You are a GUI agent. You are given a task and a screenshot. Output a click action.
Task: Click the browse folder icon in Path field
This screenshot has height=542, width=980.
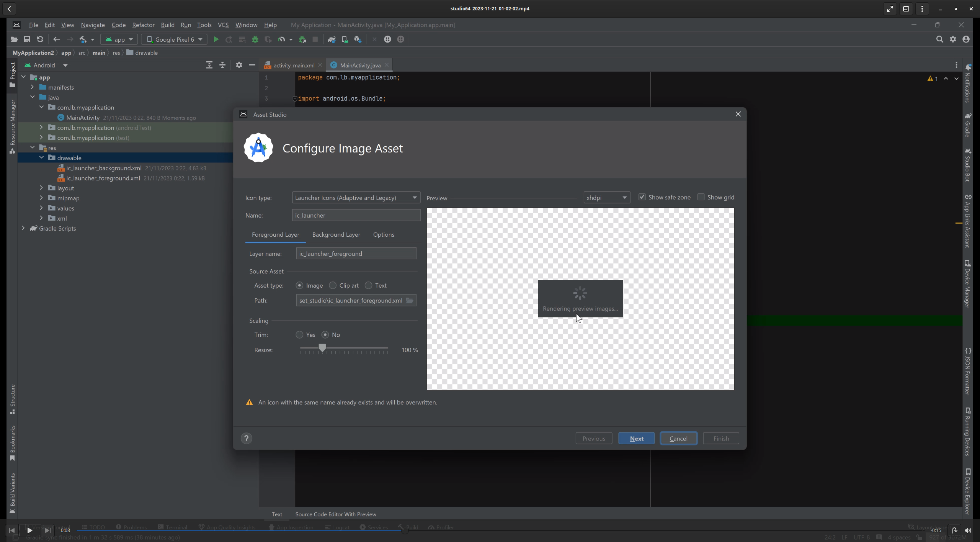[x=410, y=300]
